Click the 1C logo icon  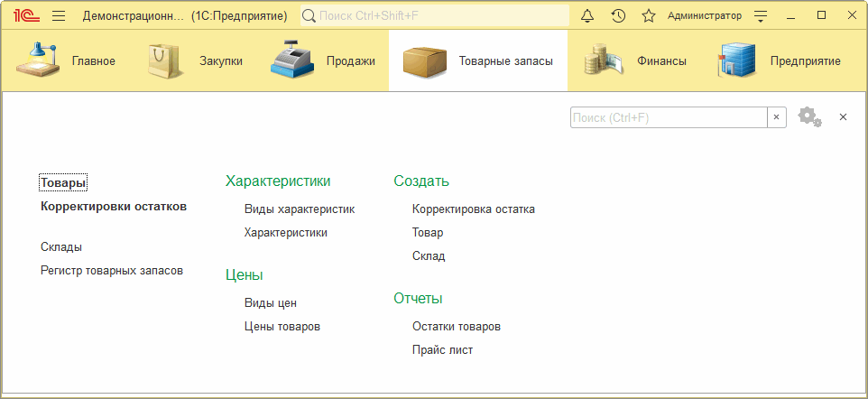pyautogui.click(x=27, y=15)
